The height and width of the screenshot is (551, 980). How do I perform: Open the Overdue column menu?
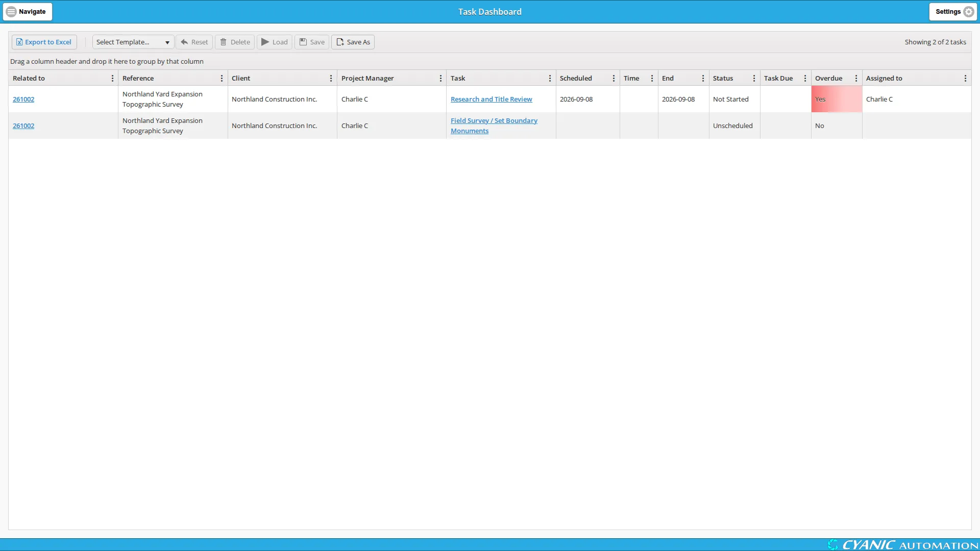pyautogui.click(x=856, y=78)
